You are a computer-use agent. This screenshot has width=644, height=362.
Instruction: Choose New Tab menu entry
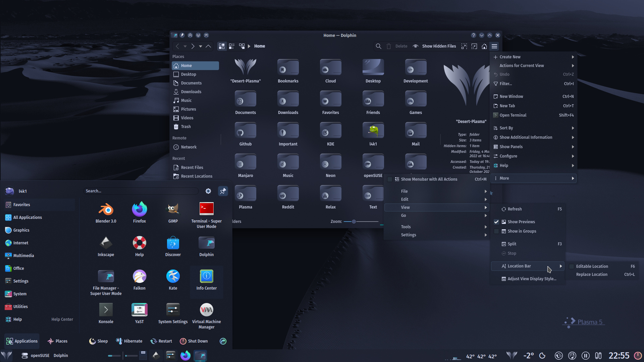pyautogui.click(x=534, y=106)
